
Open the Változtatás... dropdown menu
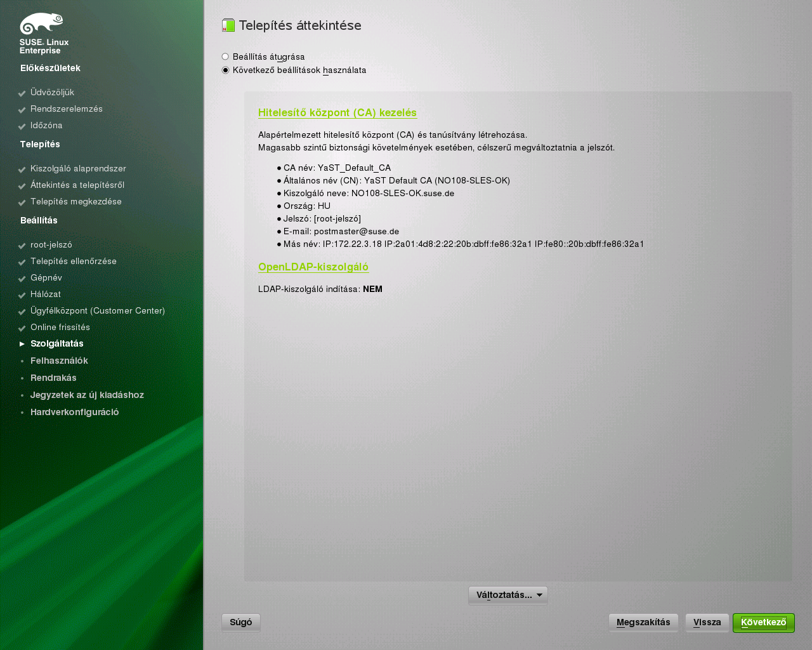(x=508, y=595)
